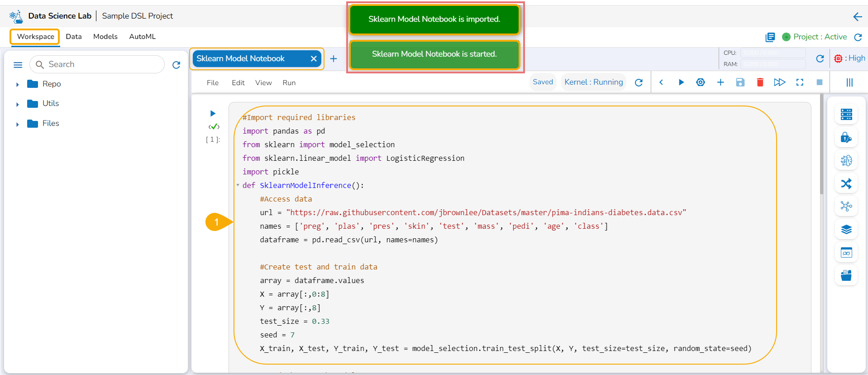Screen dimensions: 868x375
Task: Expand the Files folder
Action: (x=18, y=124)
